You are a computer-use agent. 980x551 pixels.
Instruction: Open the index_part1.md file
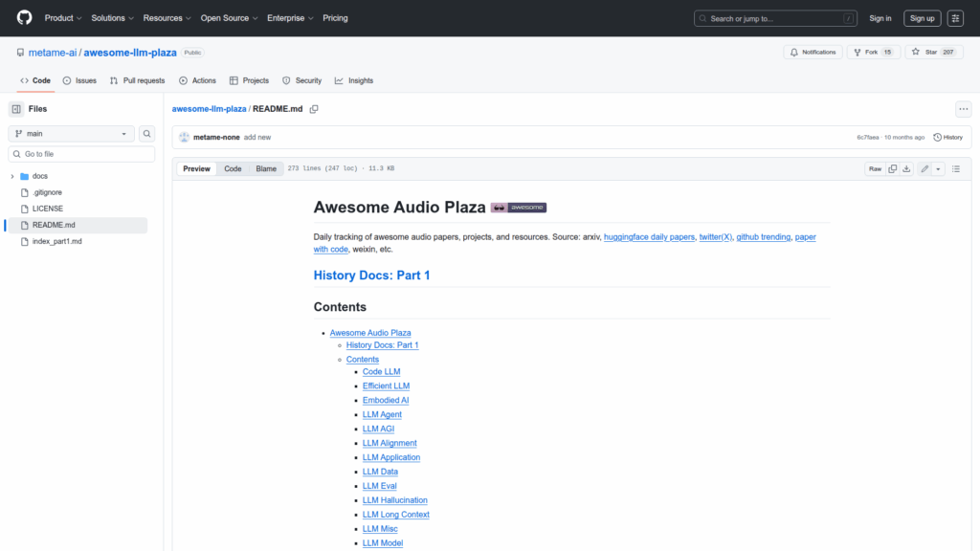coord(56,241)
